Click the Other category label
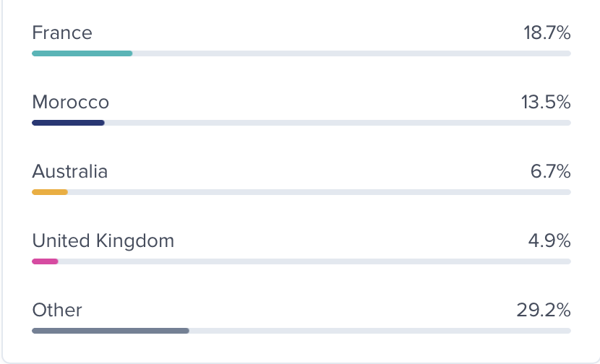Image resolution: width=600 pixels, height=364 pixels. pyautogui.click(x=57, y=311)
